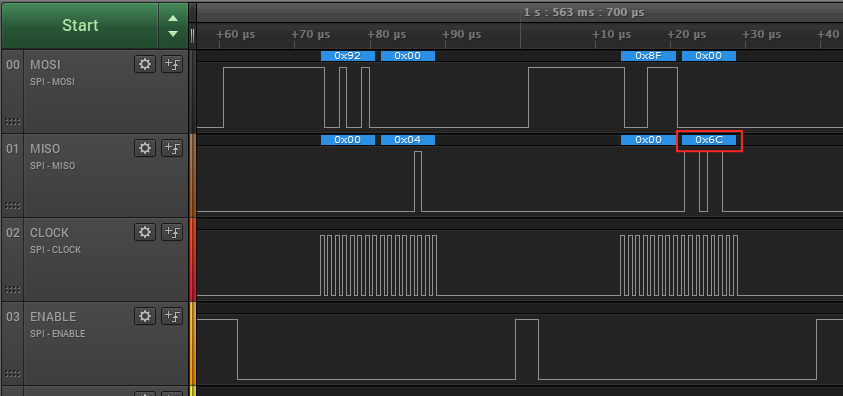Click the orange ENABLE channel color strip
843x396 pixels.
tap(192, 343)
